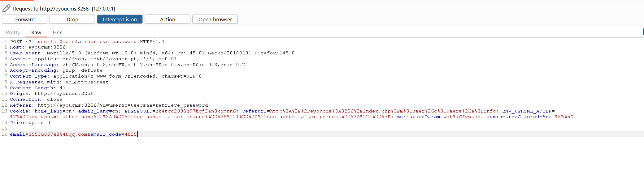Click the Accept header line

coord(94,59)
